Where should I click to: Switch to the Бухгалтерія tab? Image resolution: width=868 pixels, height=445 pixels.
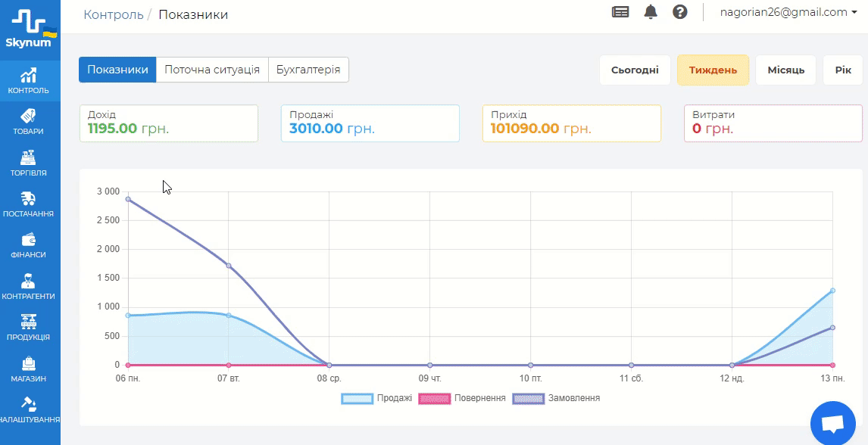308,70
